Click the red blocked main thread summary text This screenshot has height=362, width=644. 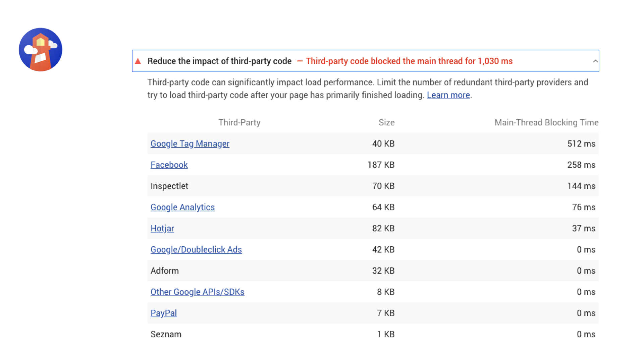[409, 61]
